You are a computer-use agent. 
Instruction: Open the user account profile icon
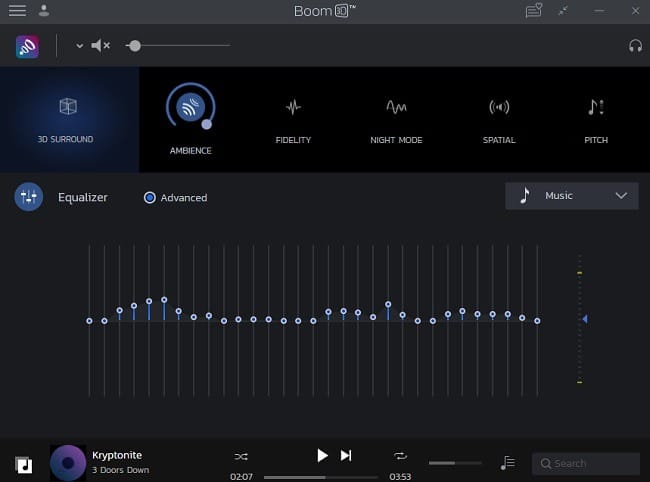pos(44,10)
